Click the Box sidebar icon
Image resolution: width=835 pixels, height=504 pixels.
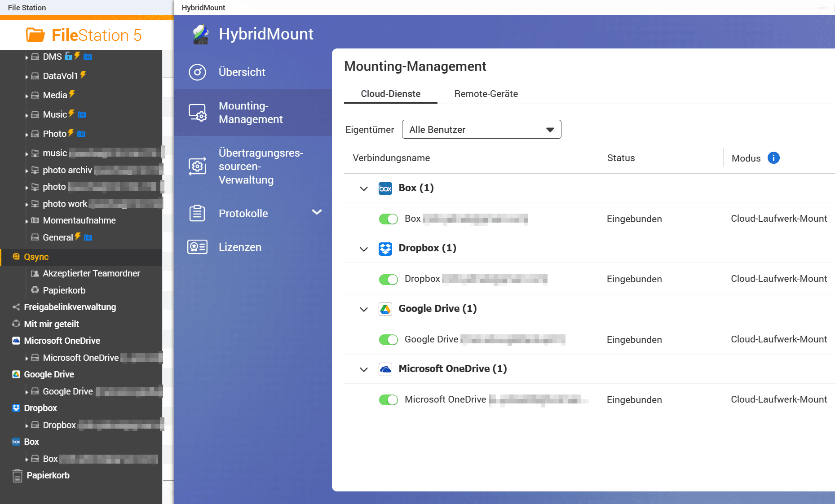16,442
